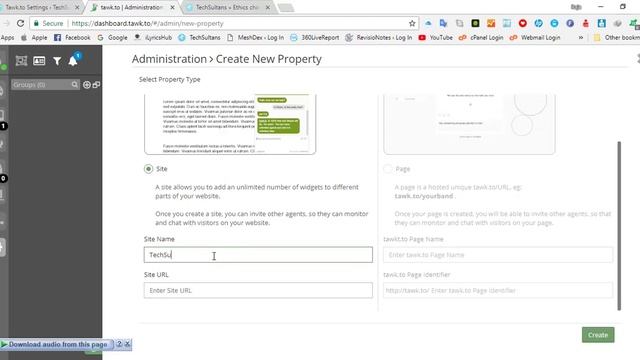The height and width of the screenshot is (360, 640).
Task: Click the orange chart extension icon
Action: [491, 23]
